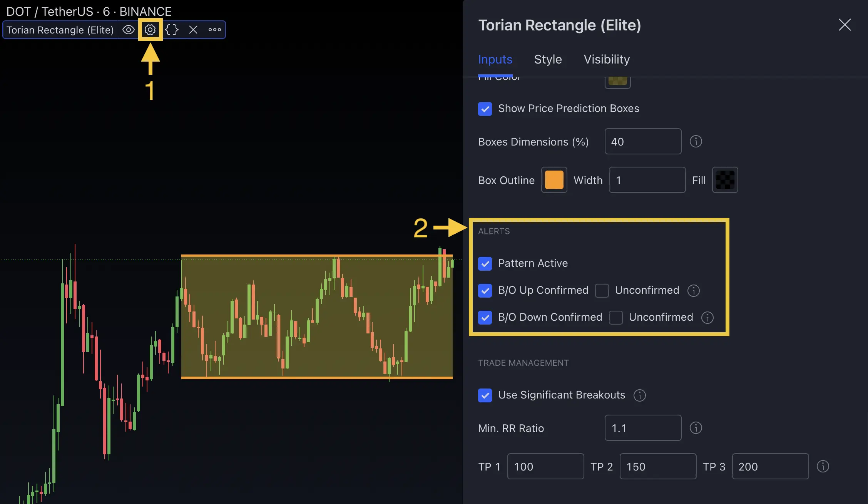
Task: Click the info icon beside Use Significant Breakouts
Action: [x=640, y=395]
